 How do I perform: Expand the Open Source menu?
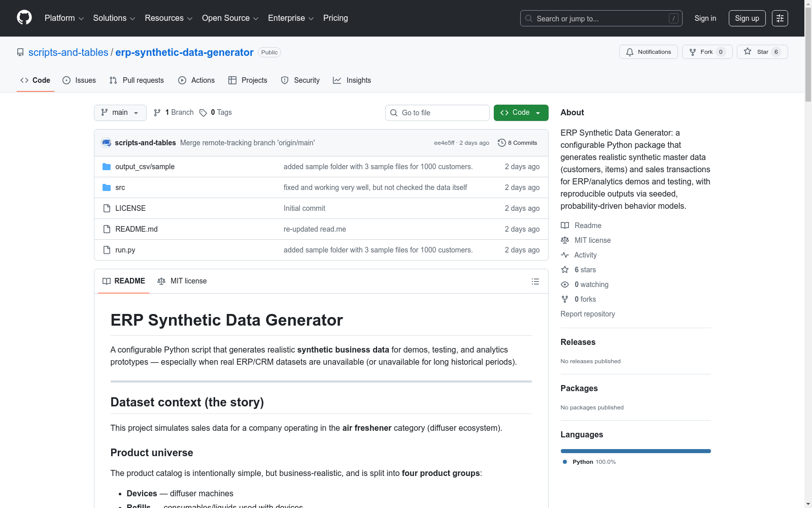point(230,18)
